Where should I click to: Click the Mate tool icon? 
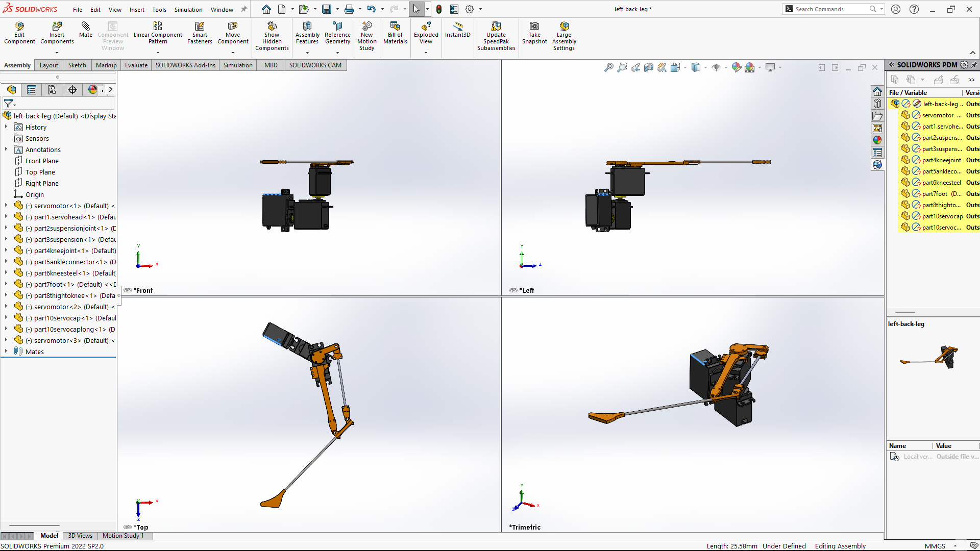pyautogui.click(x=86, y=27)
